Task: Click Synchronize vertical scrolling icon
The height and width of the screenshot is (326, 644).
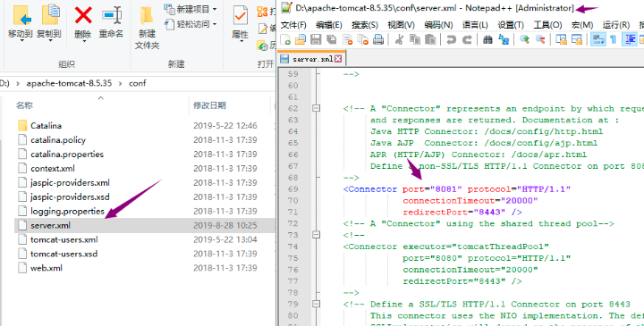Action: [x=561, y=39]
